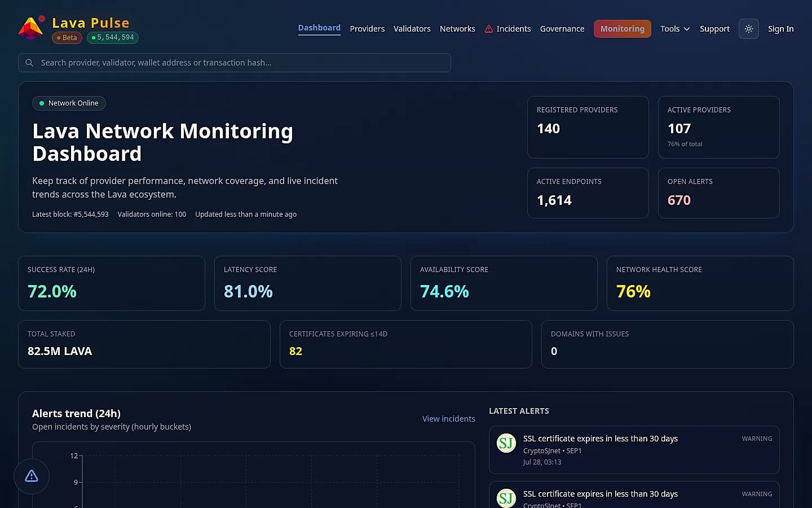Screen dimensions: 812x508
Task: Toggle the light/dark theme sun button
Action: (x=749, y=29)
